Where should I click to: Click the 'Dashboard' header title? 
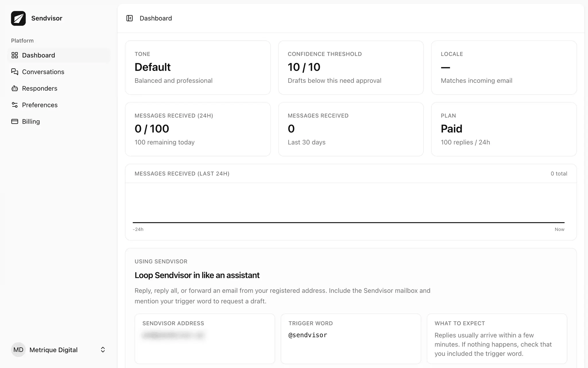(156, 18)
